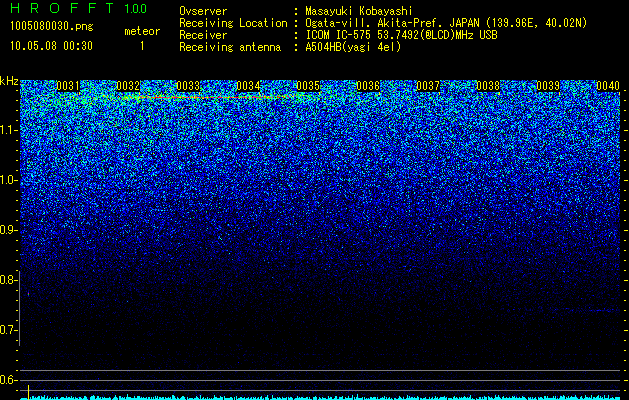Click the kHz axis unit label
The height and width of the screenshot is (400, 629).
coord(9,81)
